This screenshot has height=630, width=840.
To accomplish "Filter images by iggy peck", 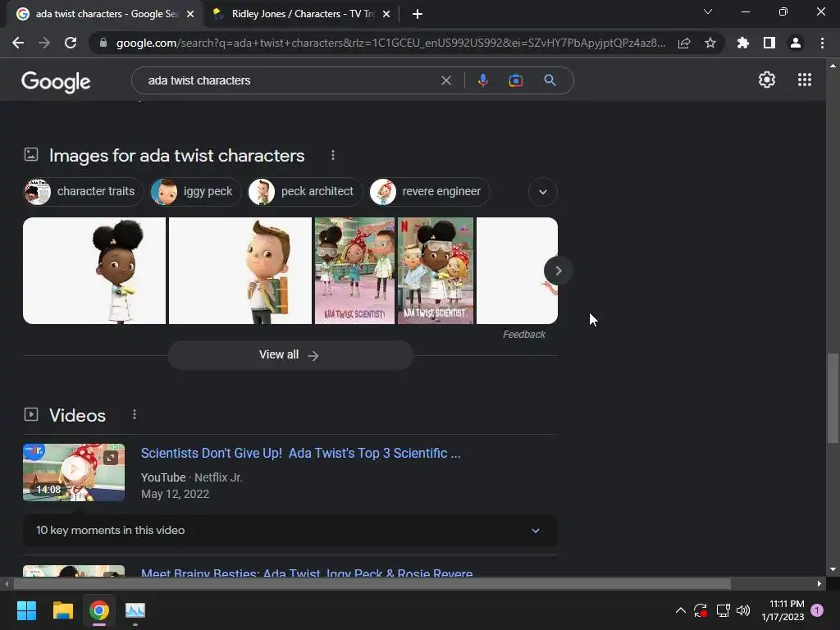I will [195, 192].
